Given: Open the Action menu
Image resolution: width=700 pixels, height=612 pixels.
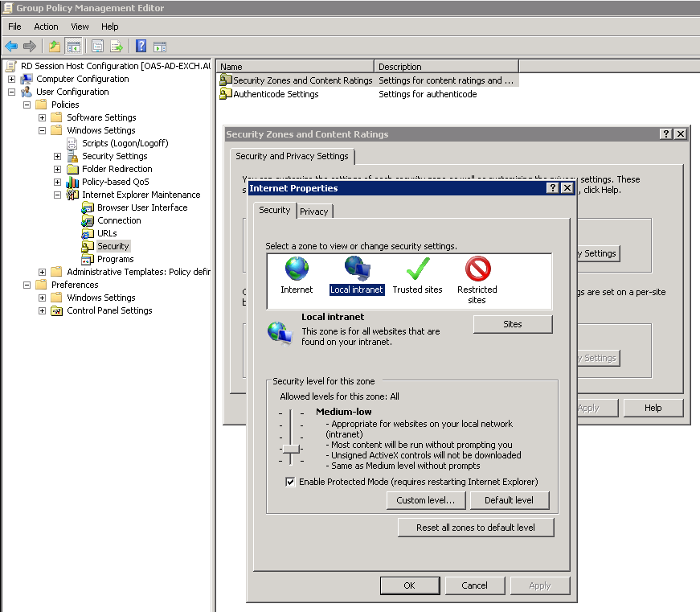Looking at the screenshot, I should pyautogui.click(x=46, y=27).
